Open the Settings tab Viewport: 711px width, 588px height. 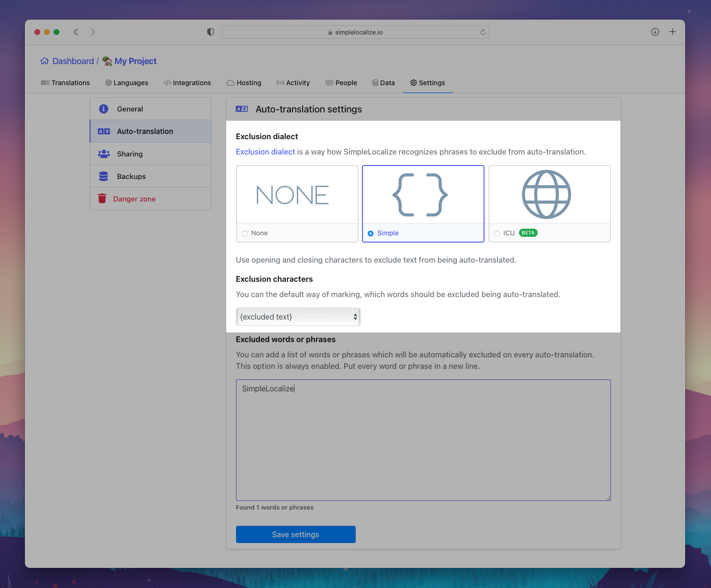pyautogui.click(x=428, y=83)
